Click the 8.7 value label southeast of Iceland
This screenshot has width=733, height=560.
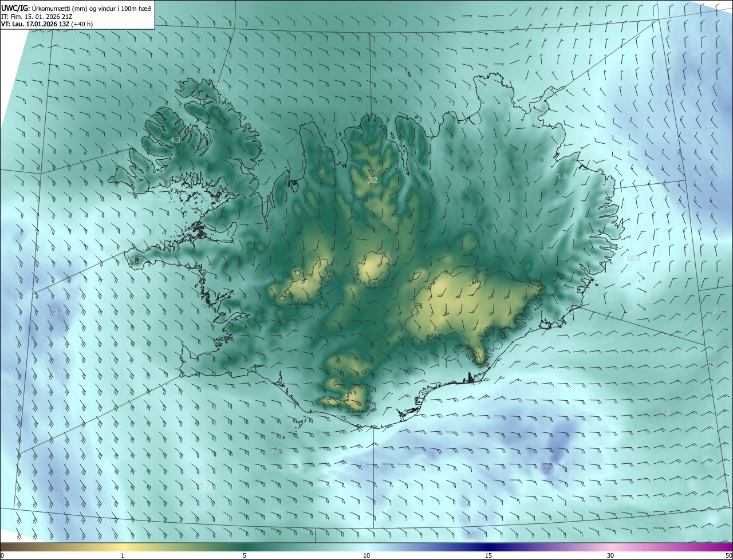686,353
